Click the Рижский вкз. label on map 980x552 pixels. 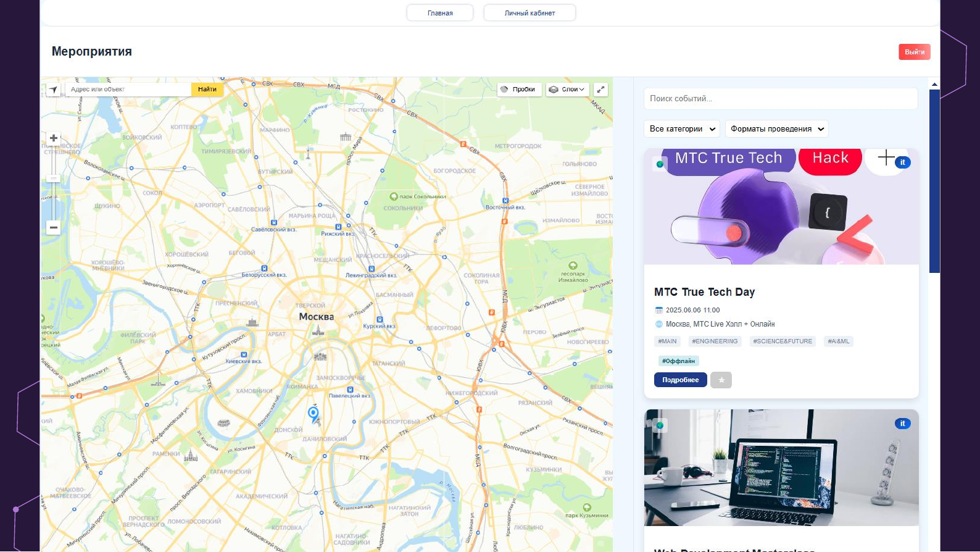[338, 234]
